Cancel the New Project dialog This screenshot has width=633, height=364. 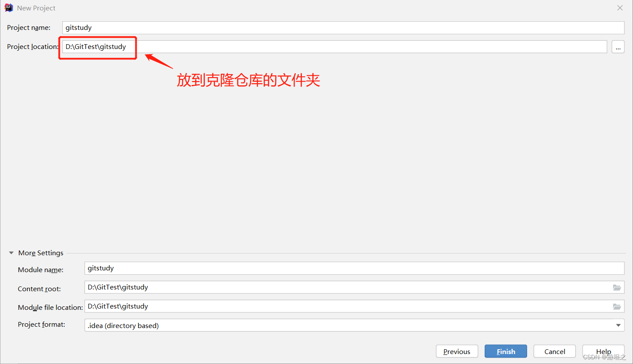click(x=554, y=351)
